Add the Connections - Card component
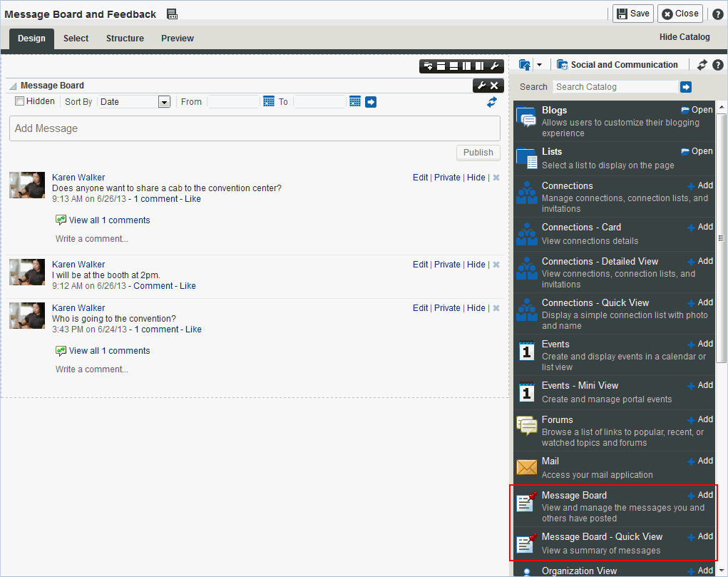Image resolution: width=728 pixels, height=577 pixels. pyautogui.click(x=700, y=227)
